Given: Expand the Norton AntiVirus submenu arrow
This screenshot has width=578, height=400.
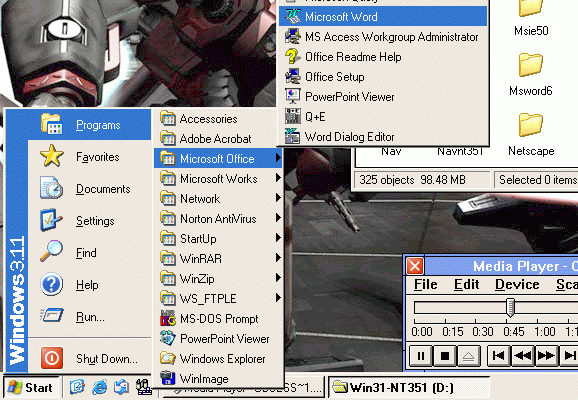Looking at the screenshot, I should [278, 218].
